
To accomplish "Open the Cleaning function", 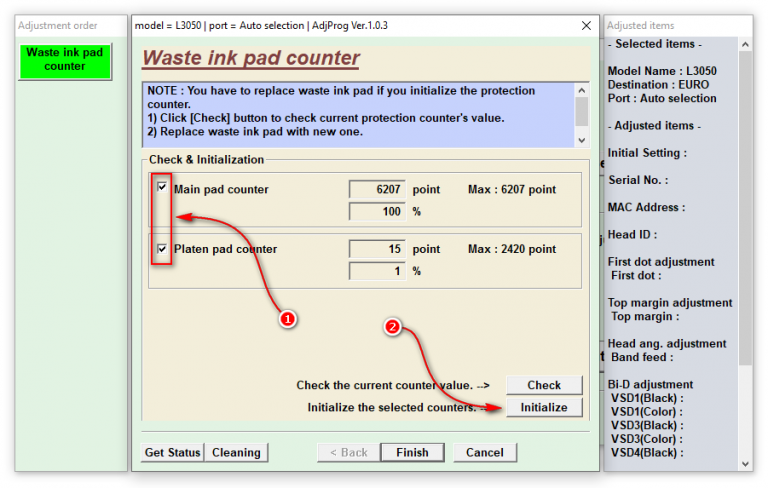I will click(236, 452).
